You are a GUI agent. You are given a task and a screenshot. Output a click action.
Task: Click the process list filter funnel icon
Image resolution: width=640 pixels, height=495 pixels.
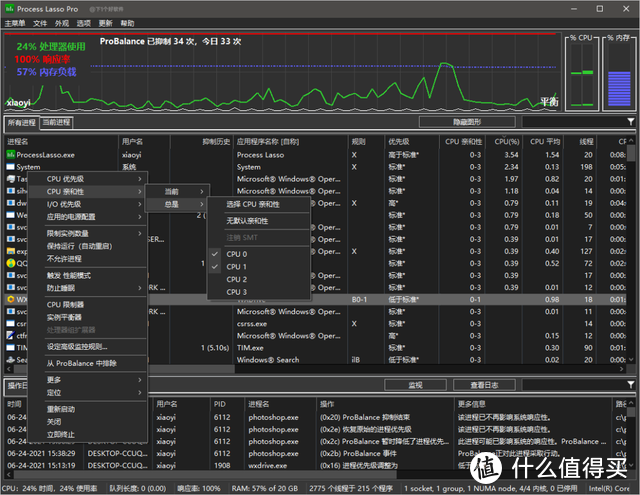tap(631, 122)
